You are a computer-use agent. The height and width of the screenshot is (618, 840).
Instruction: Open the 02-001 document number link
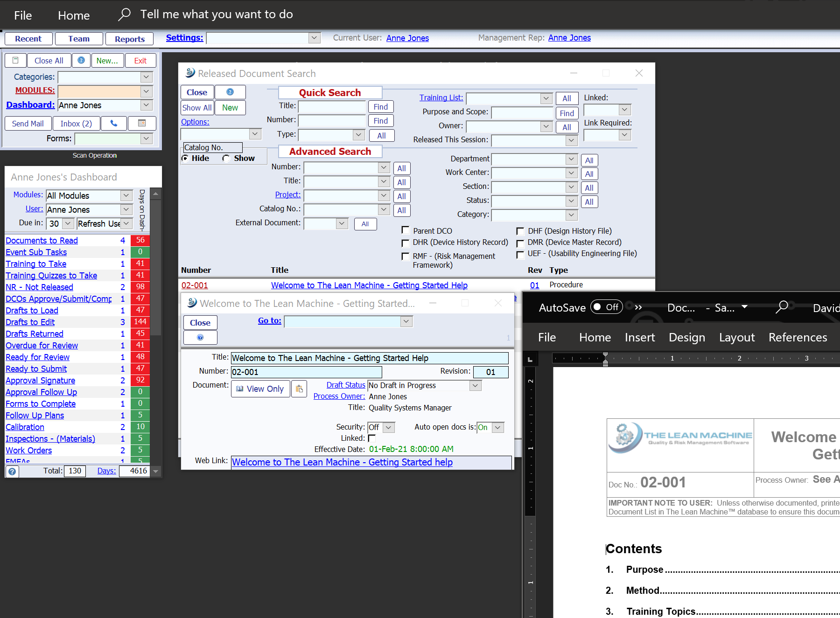195,285
